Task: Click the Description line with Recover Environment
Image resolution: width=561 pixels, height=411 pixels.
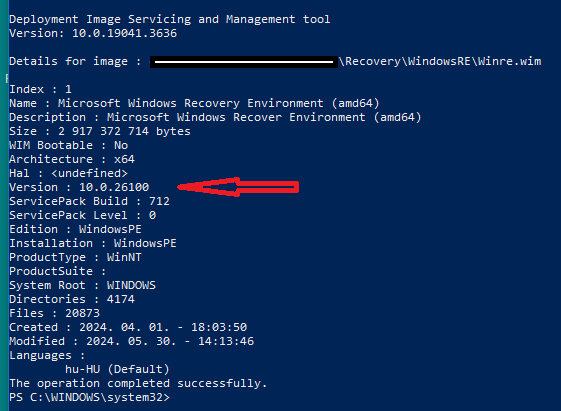Action: tap(215, 117)
